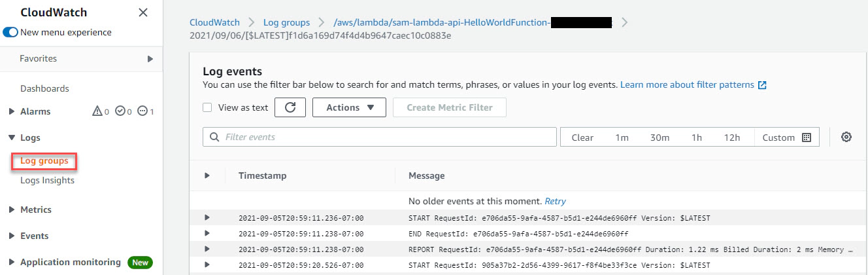Expand the END RequestId event row
Screen dimensions: 868x275
207,233
